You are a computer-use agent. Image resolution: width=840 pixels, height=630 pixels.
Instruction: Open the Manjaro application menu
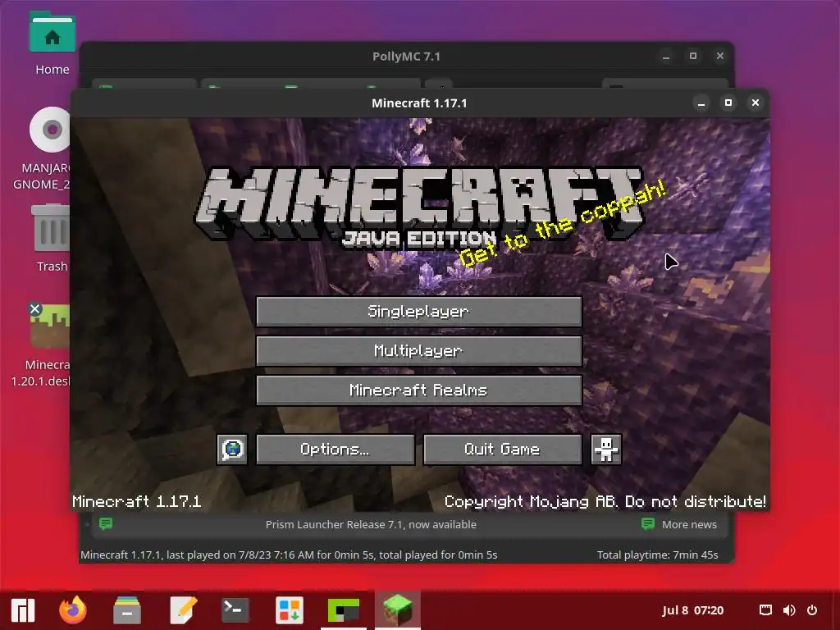[22, 610]
